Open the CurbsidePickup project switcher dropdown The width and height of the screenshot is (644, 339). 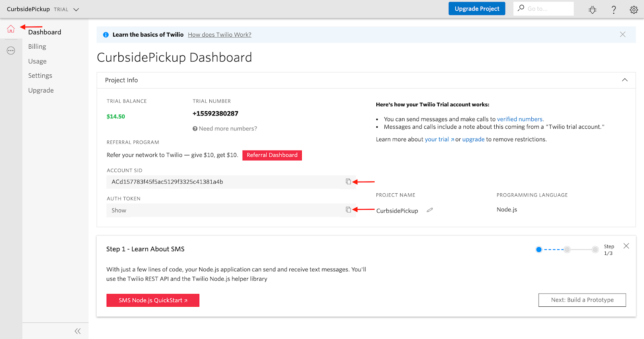(76, 9)
